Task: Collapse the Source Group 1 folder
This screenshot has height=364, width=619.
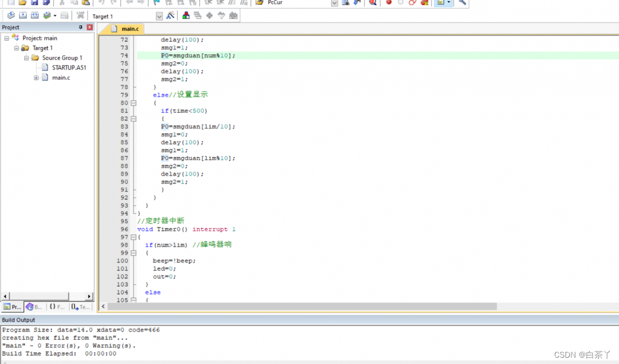Action: [x=26, y=58]
